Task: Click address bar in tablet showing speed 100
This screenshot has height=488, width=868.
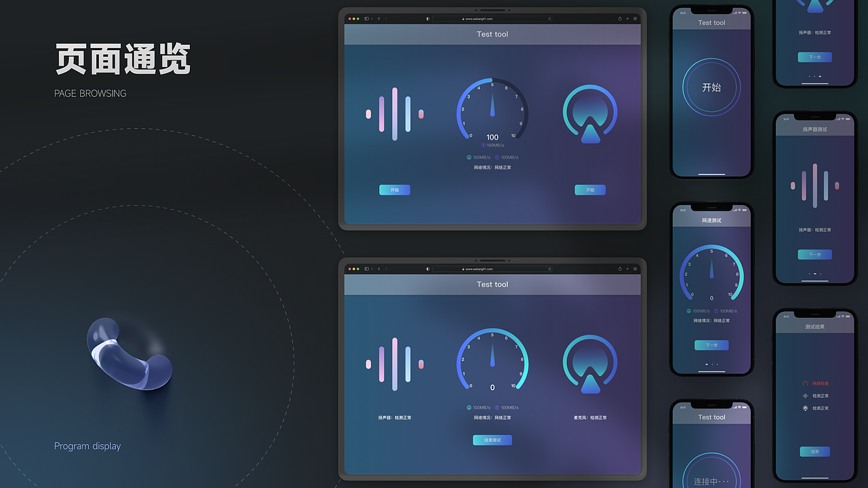Action: tap(492, 18)
